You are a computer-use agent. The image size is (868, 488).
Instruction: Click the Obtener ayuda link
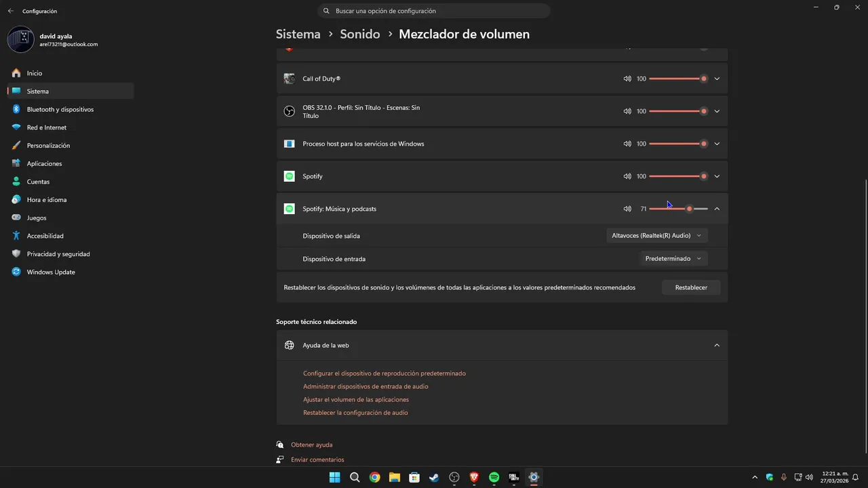[x=312, y=445]
